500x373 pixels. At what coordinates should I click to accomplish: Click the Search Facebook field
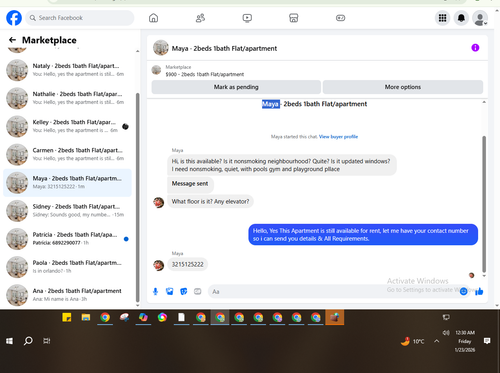[80, 18]
